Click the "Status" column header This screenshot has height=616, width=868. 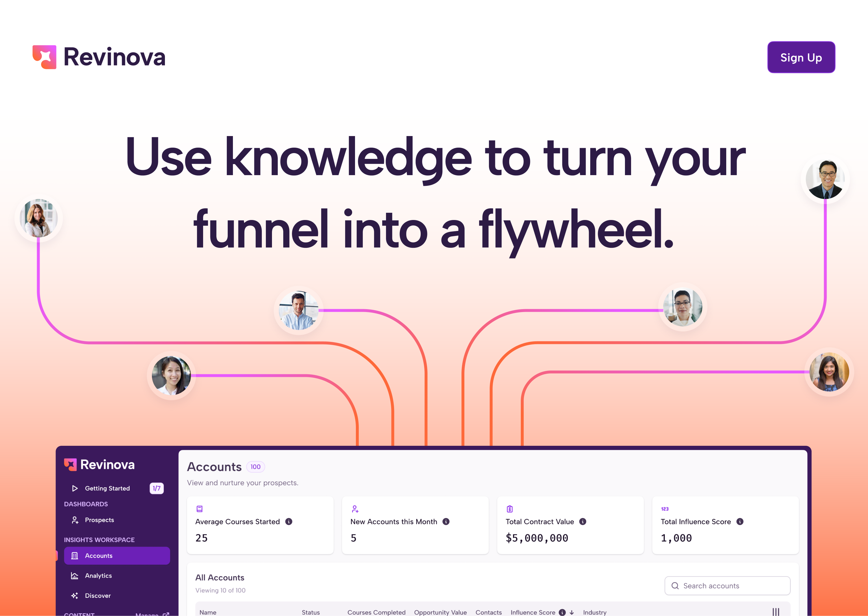pyautogui.click(x=311, y=612)
